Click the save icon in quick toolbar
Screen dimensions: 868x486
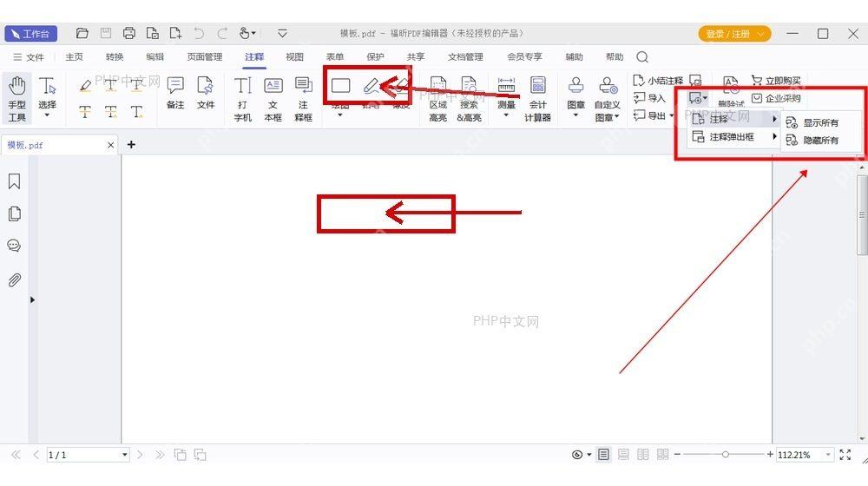point(105,33)
